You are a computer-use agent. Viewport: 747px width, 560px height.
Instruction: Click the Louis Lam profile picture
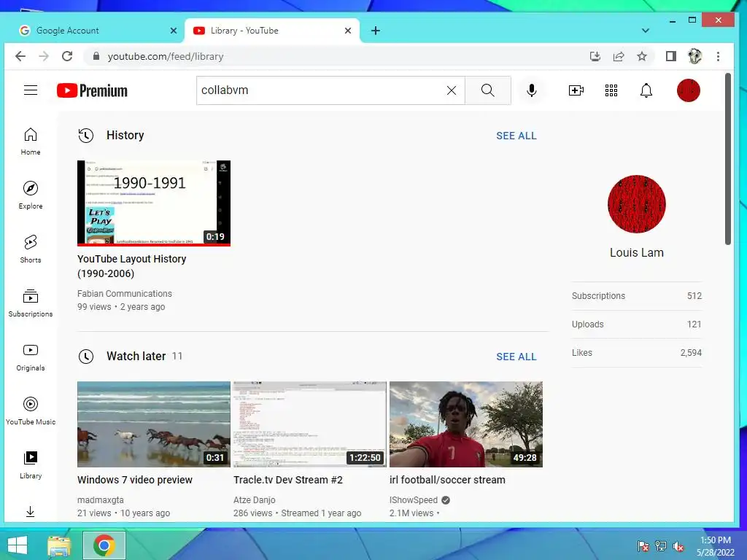pos(636,204)
